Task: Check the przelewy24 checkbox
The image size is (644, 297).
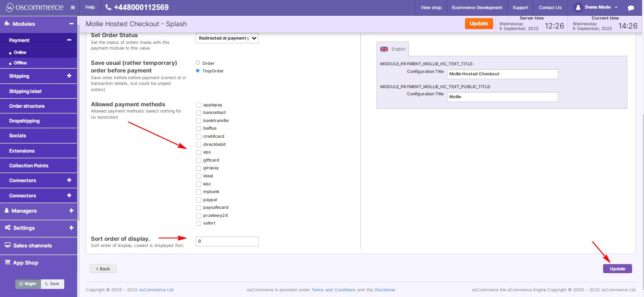Action: (x=198, y=215)
